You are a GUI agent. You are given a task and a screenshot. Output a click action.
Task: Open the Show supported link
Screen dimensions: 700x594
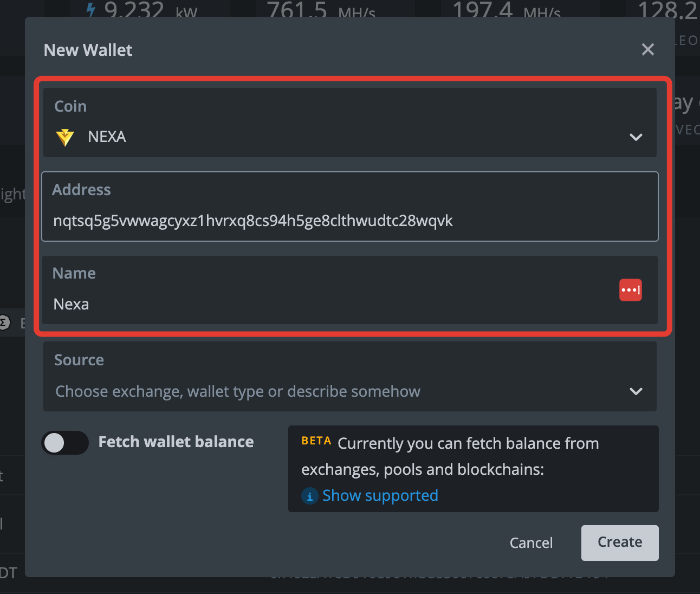(x=380, y=495)
